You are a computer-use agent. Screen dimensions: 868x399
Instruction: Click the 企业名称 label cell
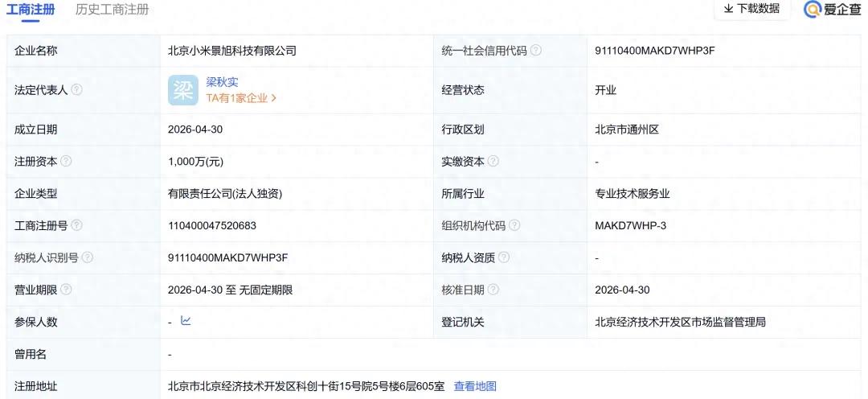click(83, 51)
